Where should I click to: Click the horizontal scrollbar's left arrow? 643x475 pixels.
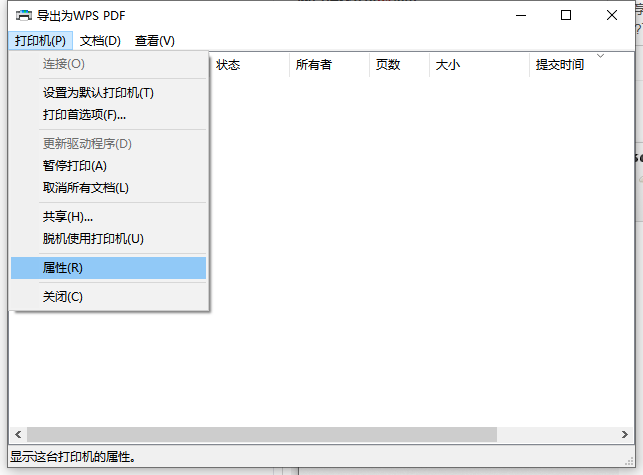click(x=18, y=435)
